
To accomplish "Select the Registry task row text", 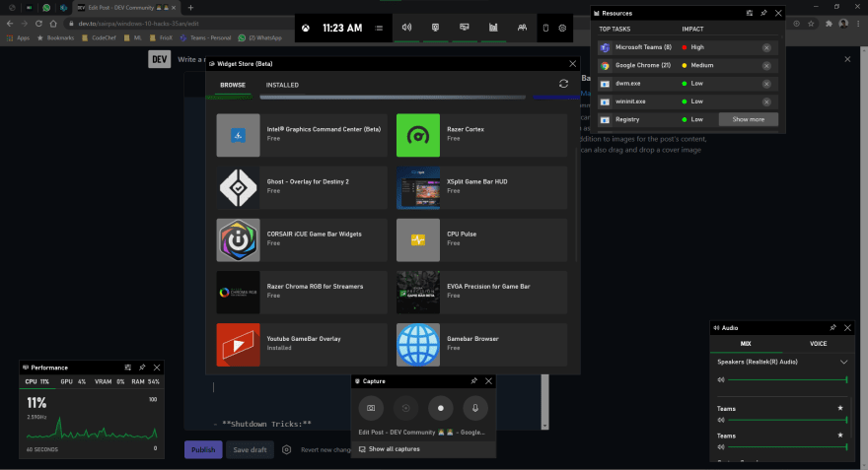I will pyautogui.click(x=627, y=119).
